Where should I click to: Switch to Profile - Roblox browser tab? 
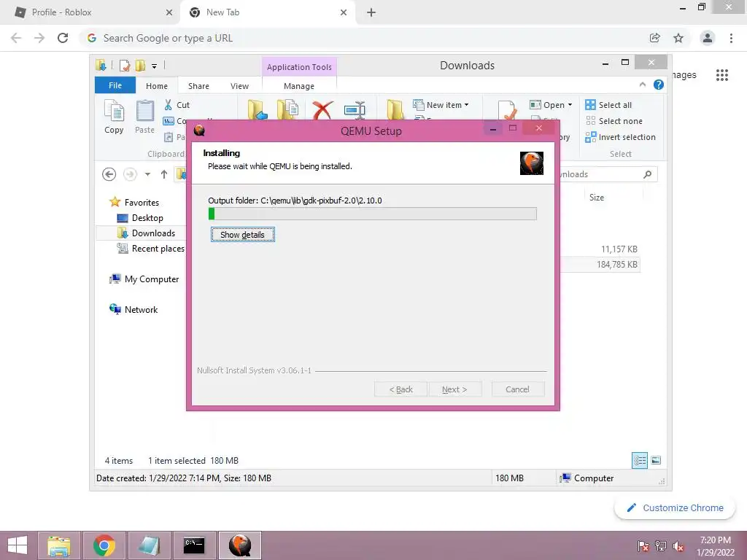(x=90, y=12)
